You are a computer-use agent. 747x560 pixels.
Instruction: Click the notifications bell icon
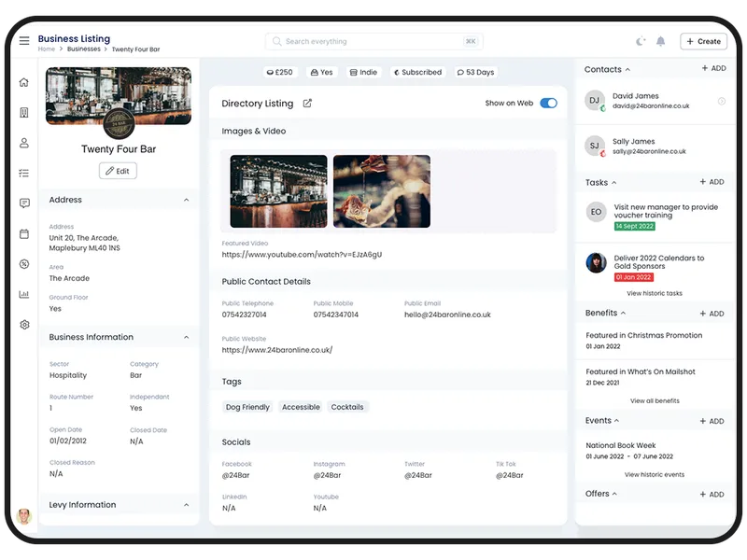pos(661,41)
